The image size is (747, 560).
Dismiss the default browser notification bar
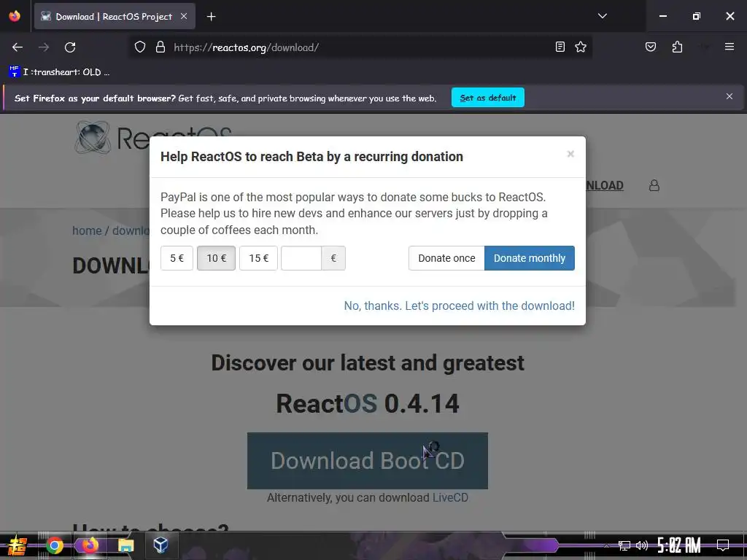729,97
